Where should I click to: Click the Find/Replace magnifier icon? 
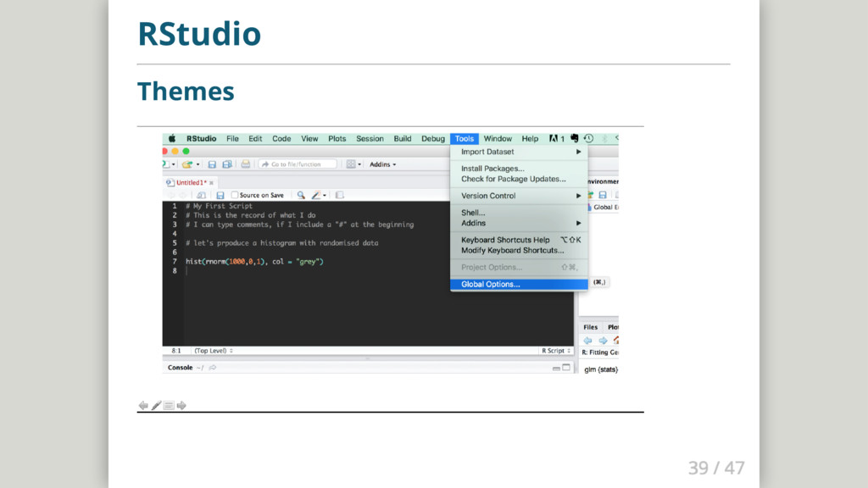pyautogui.click(x=301, y=195)
